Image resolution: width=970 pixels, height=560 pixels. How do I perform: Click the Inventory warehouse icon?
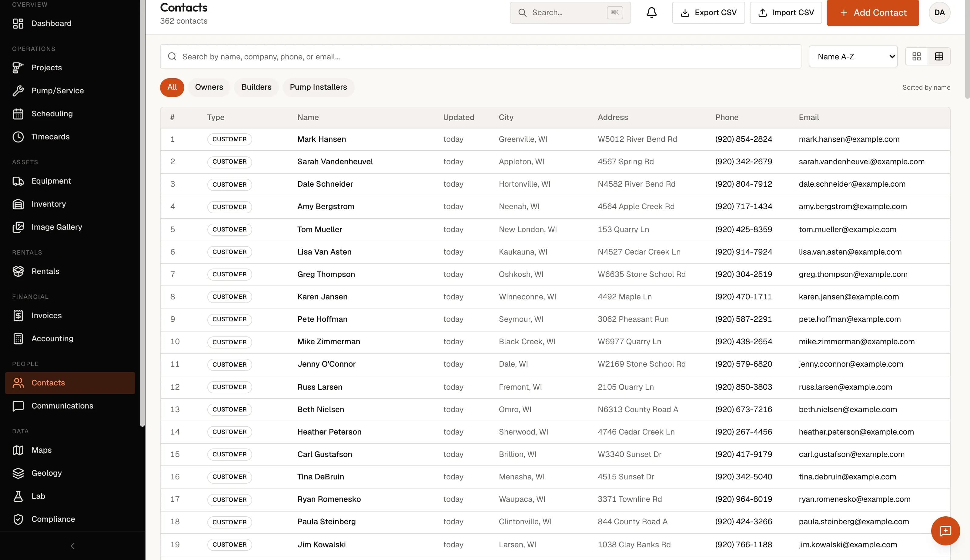(x=18, y=204)
